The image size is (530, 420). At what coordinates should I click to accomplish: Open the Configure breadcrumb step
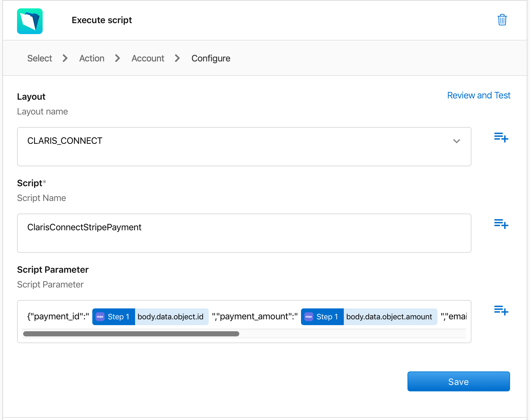click(211, 58)
